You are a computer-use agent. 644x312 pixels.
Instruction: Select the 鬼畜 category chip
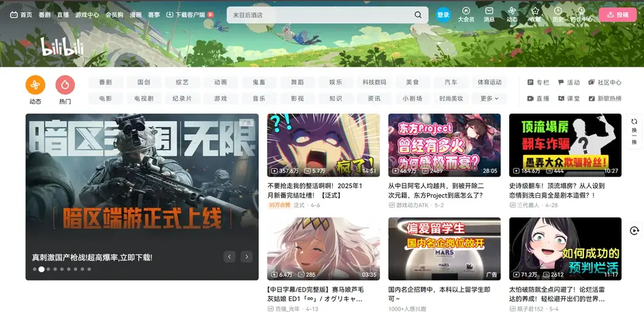pos(259,82)
